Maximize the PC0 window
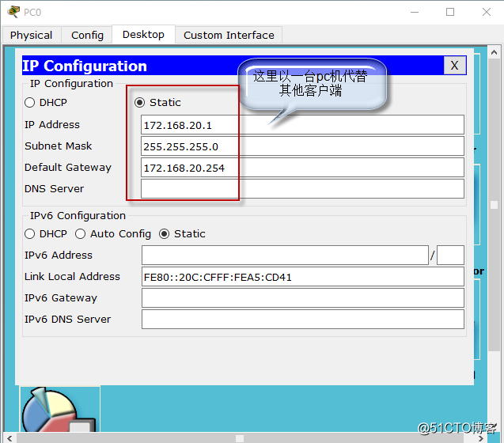This screenshot has width=504, height=443. (450, 12)
